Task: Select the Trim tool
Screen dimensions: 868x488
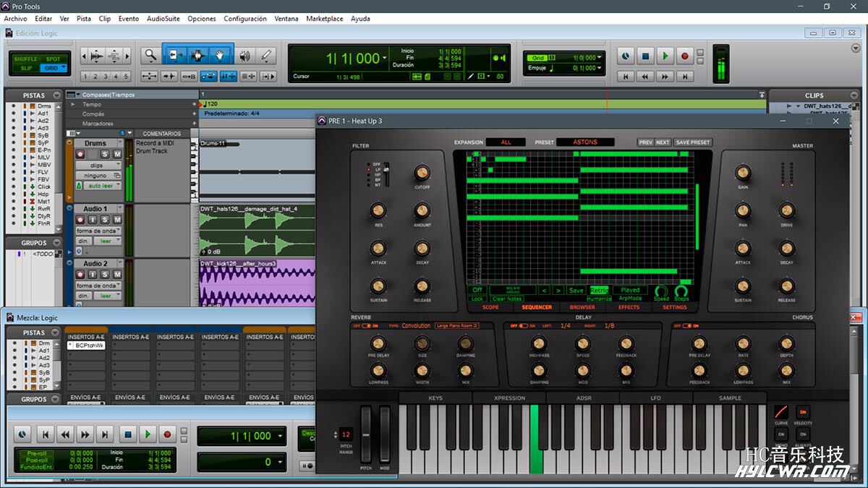Action: (x=174, y=55)
